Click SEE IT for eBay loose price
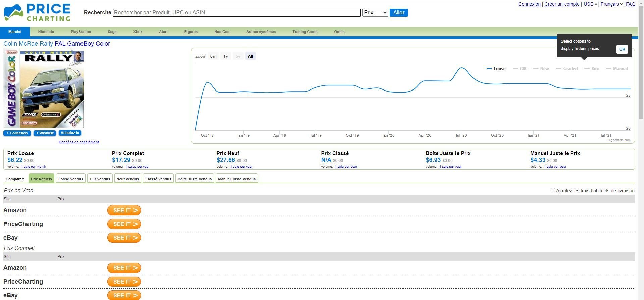 [124, 238]
